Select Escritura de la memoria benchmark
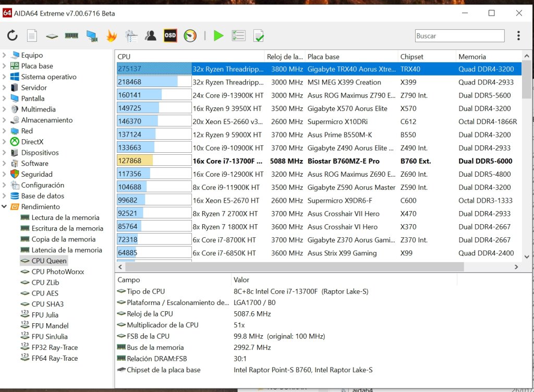 pyautogui.click(x=67, y=228)
